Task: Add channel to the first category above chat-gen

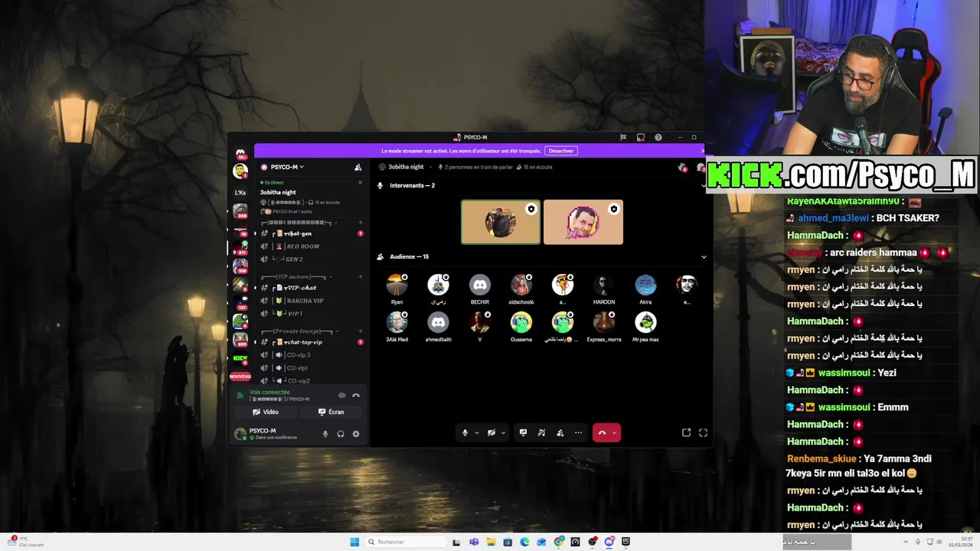Action: 361,223
